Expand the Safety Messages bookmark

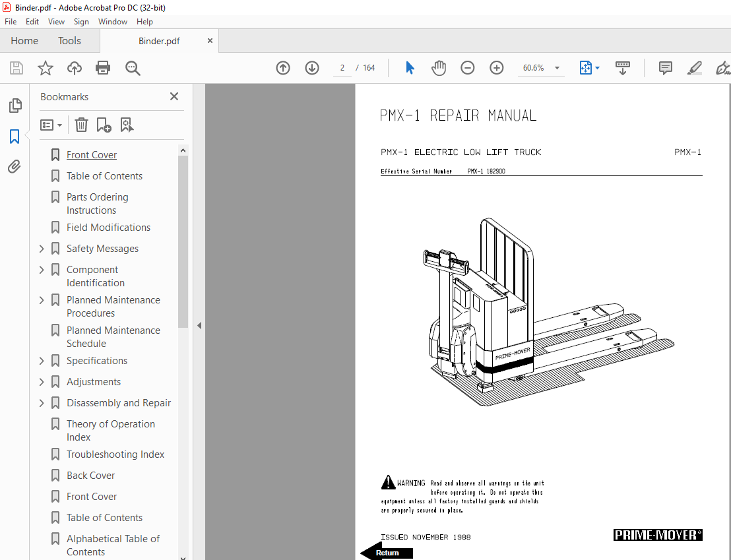(42, 249)
